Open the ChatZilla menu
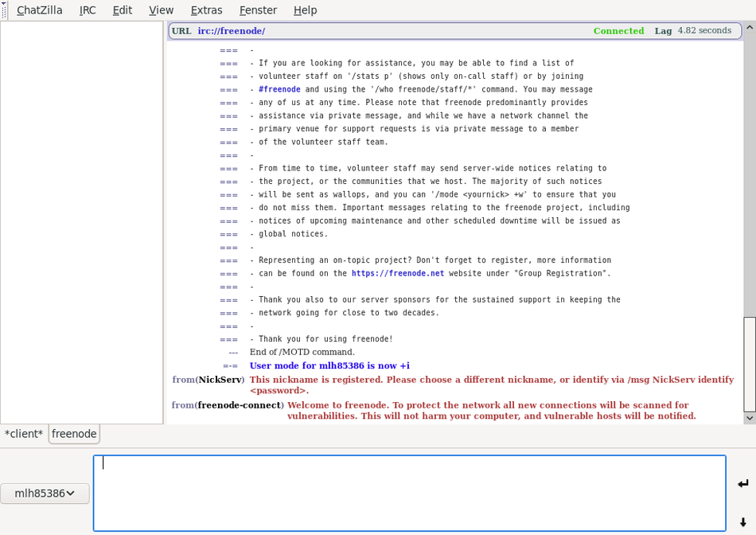This screenshot has height=535, width=756. pos(40,10)
